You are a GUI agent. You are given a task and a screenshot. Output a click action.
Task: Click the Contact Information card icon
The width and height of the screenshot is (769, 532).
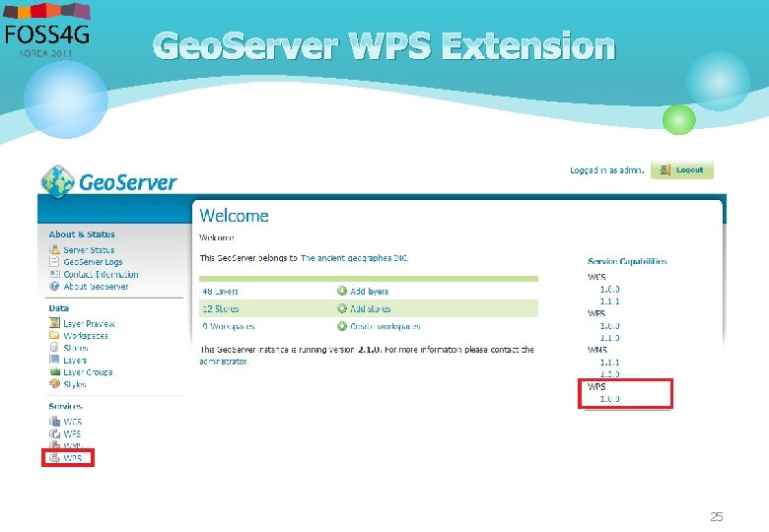[x=54, y=274]
